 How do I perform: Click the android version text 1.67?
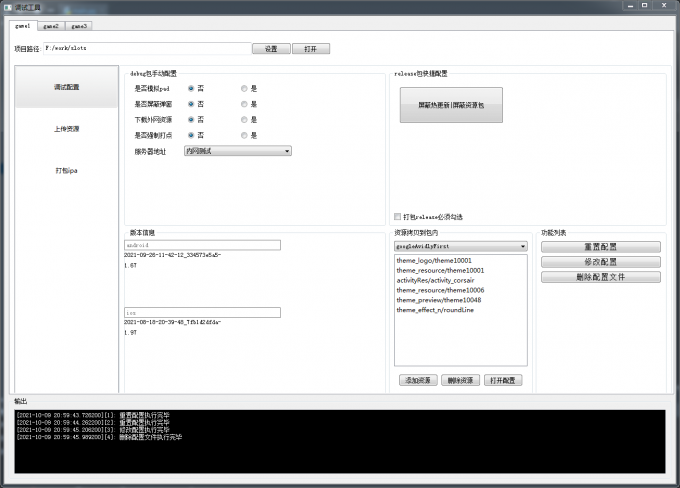pyautogui.click(x=131, y=265)
